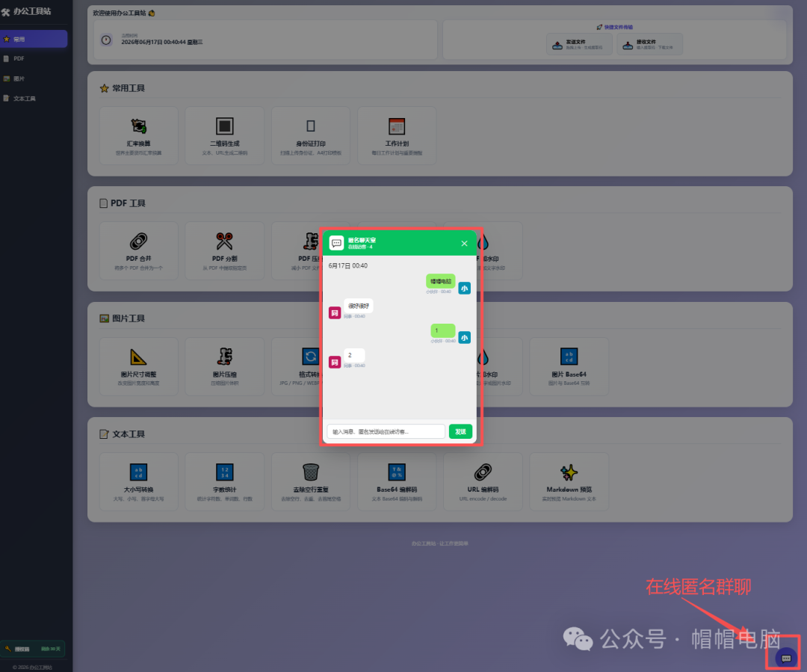This screenshot has height=672, width=807.
Task: Click the green message bubble reading 1
Action: [x=442, y=330]
